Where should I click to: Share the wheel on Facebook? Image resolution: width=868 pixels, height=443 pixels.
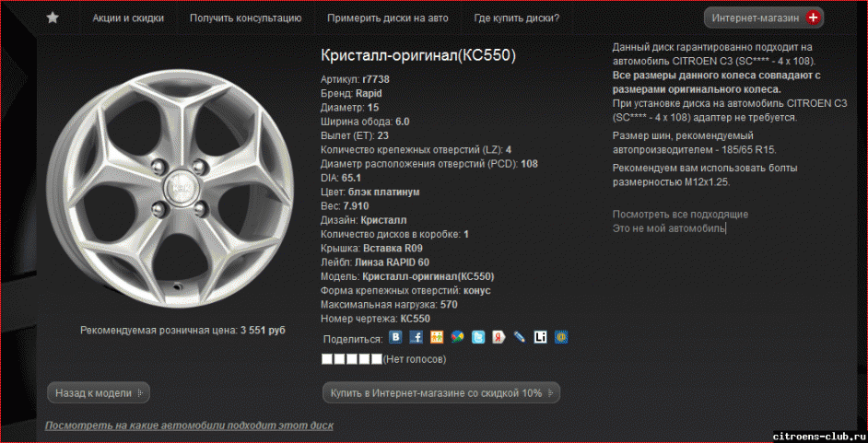[x=416, y=337]
